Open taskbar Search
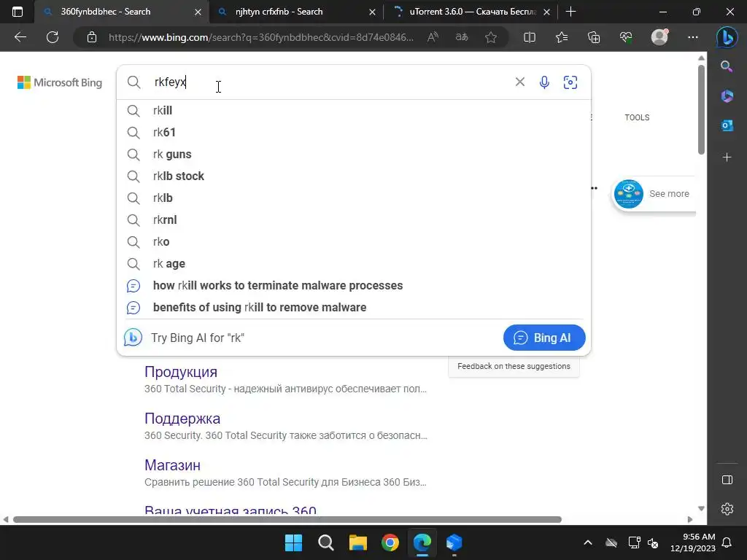The height and width of the screenshot is (560, 747). click(326, 542)
